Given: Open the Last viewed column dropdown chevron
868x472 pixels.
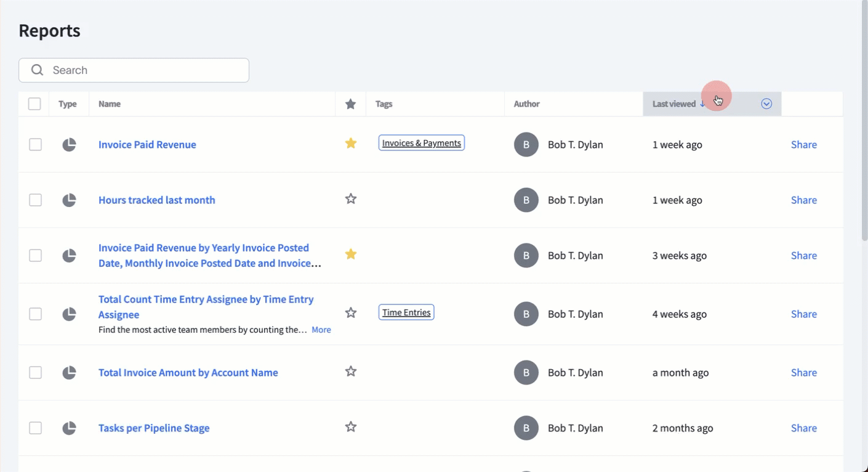Looking at the screenshot, I should [x=766, y=104].
